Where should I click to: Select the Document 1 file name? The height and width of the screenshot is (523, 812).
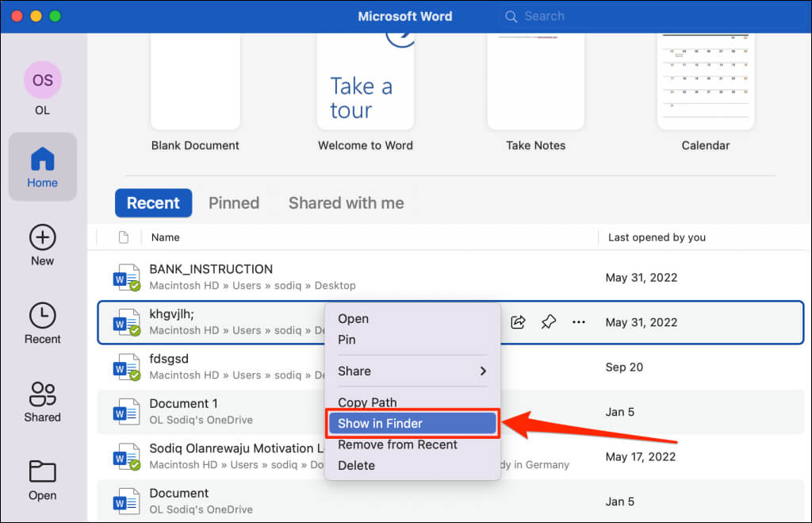click(x=183, y=403)
